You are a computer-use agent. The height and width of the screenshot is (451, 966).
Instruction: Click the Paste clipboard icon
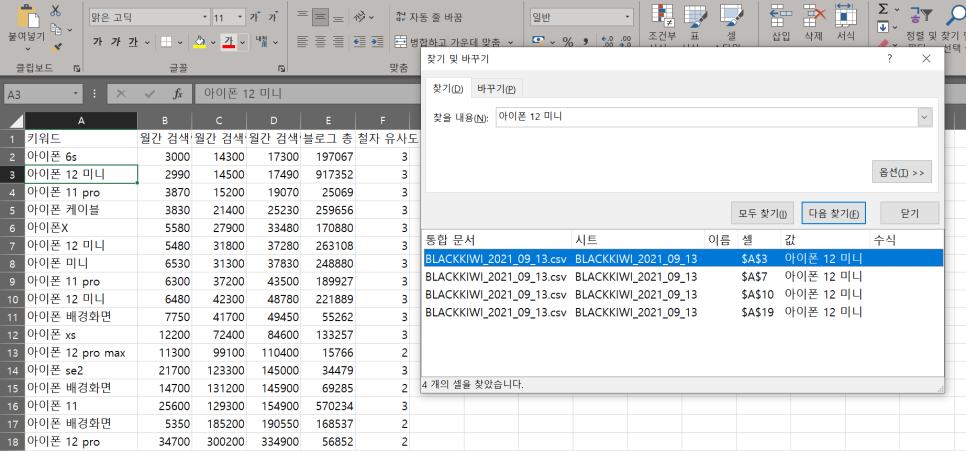pos(26,17)
